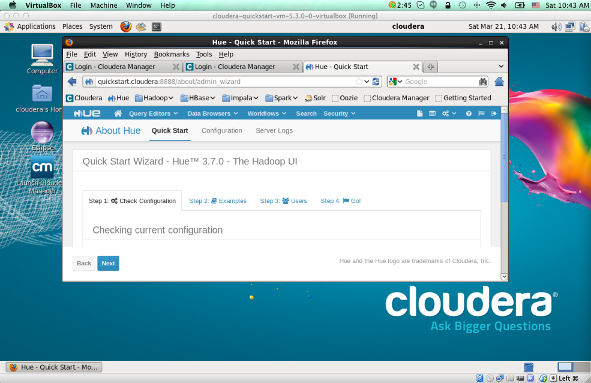Open the network connection panel icon

click(x=570, y=26)
